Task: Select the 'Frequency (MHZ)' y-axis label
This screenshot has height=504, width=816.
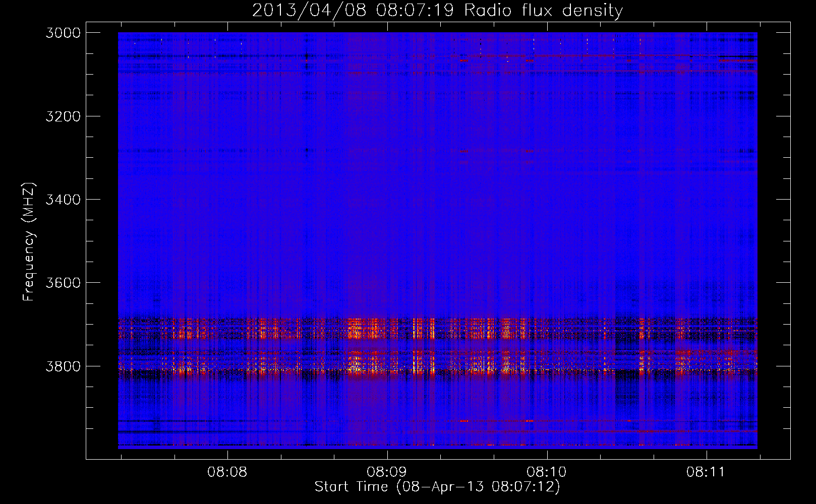Action: point(29,241)
